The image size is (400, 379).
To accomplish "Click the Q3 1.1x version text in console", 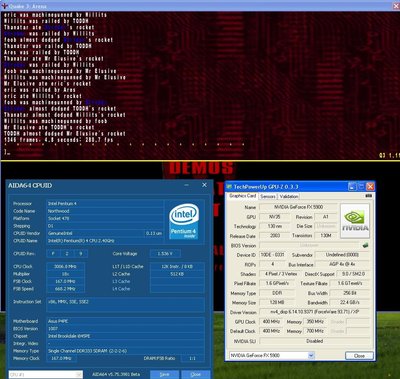I will click(389, 155).
